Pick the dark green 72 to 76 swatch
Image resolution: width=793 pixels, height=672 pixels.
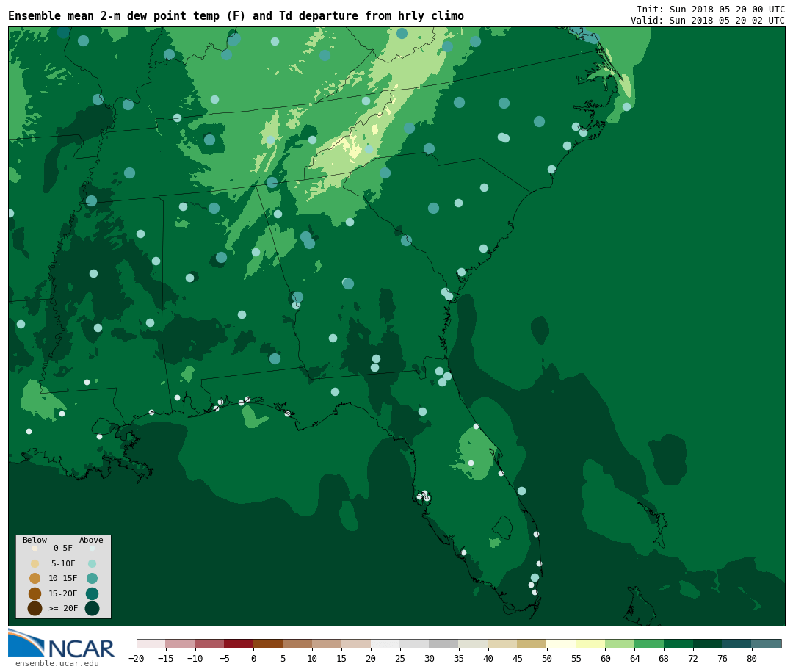click(x=707, y=643)
